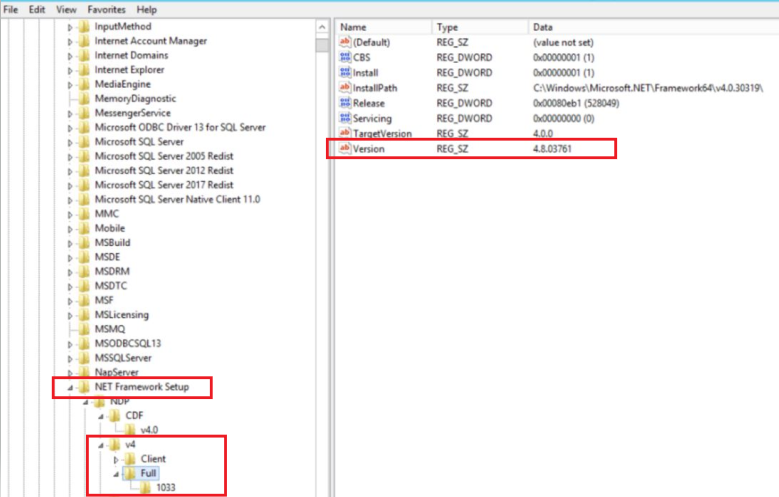The width and height of the screenshot is (779, 497).
Task: Click the Version string value icon
Action: tap(346, 149)
